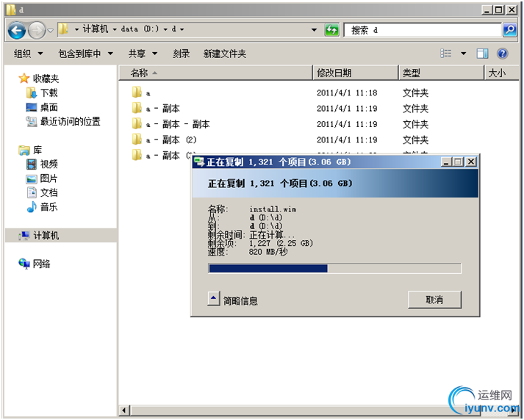The width and height of the screenshot is (524, 420).
Task: Sort by the 修改日期 column header
Action: pyautogui.click(x=356, y=73)
